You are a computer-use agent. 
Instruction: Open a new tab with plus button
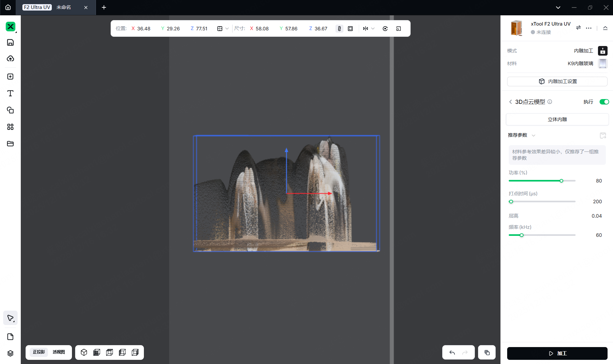click(104, 7)
